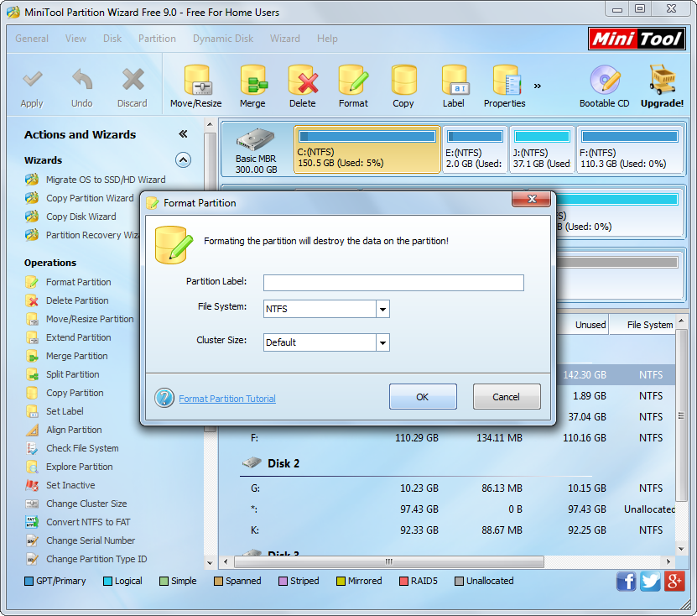697x616 pixels.
Task: Open the Twitter icon link
Action: (x=650, y=581)
